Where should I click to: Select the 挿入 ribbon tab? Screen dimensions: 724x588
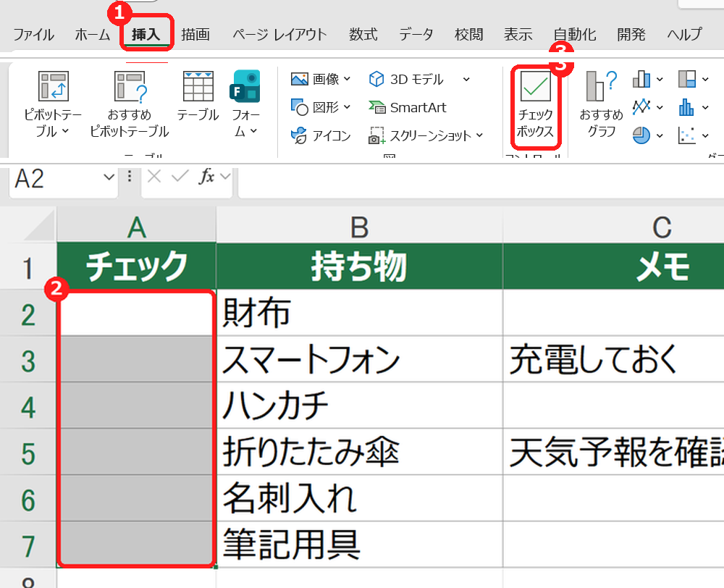pyautogui.click(x=146, y=35)
